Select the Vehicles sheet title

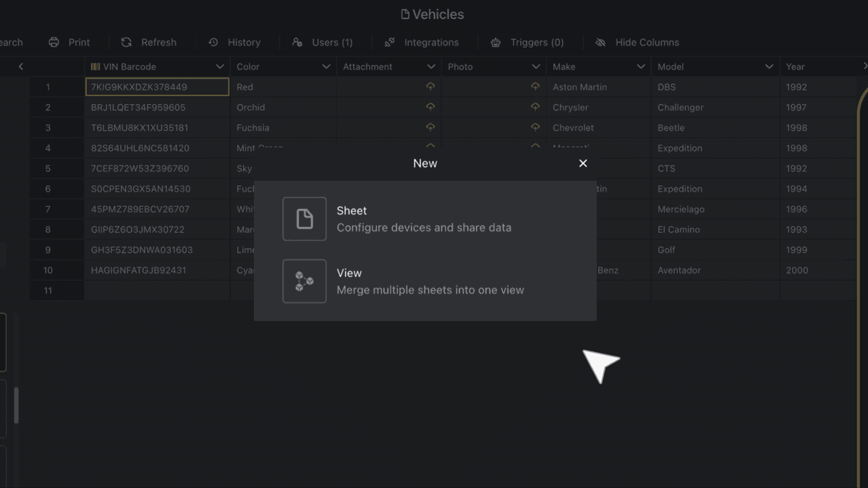click(432, 14)
